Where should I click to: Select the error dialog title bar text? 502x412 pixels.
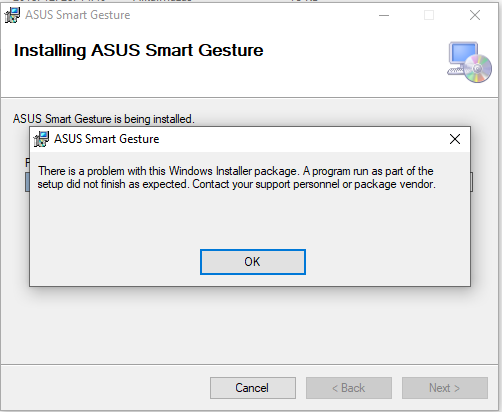tap(107, 139)
